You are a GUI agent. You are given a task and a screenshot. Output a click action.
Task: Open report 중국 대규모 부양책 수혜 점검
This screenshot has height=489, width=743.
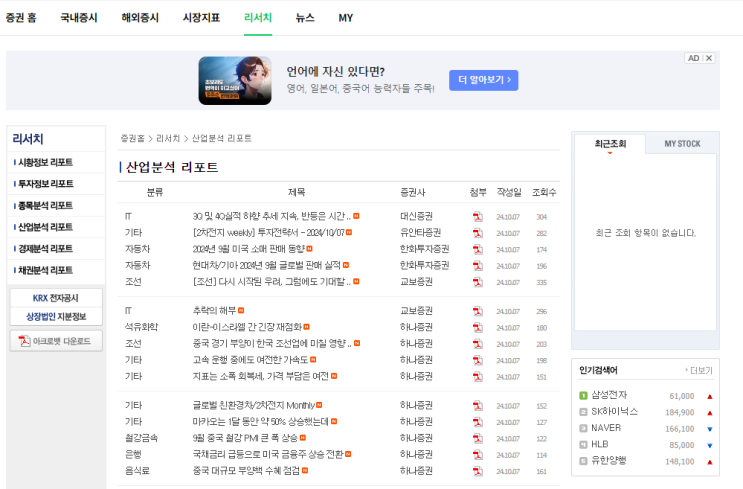[246, 471]
